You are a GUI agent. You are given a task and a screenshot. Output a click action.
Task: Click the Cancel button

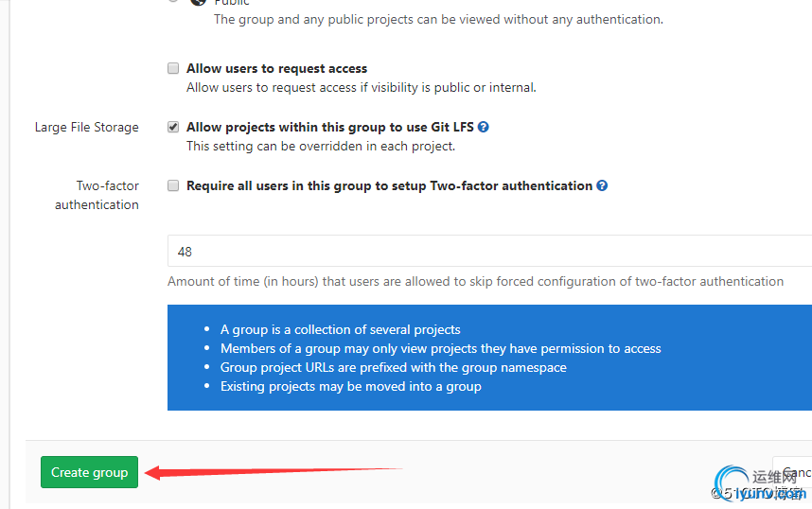click(792, 472)
